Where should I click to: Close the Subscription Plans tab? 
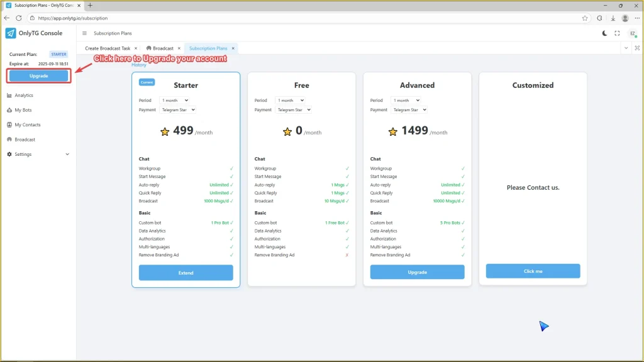pyautogui.click(x=233, y=48)
